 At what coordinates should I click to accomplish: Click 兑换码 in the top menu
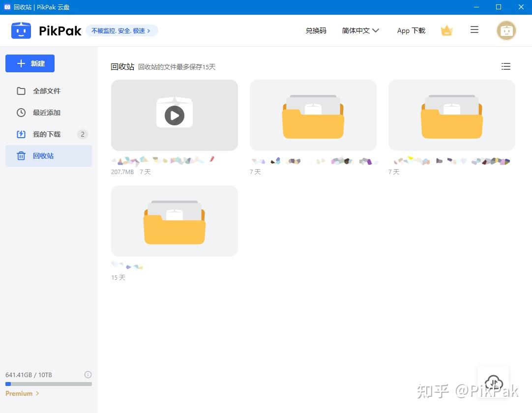[x=316, y=30]
